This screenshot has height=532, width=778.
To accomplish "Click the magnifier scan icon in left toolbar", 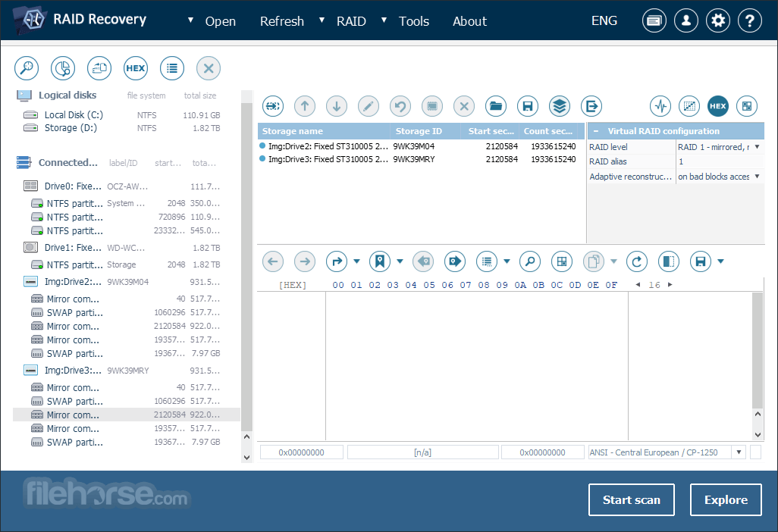I will (x=27, y=68).
